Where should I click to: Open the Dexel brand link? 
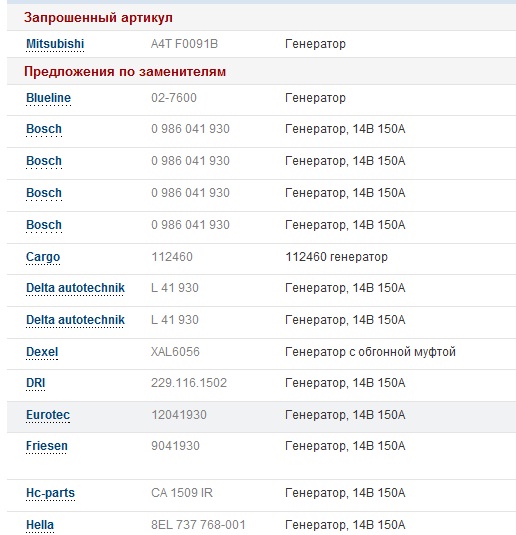(42, 352)
